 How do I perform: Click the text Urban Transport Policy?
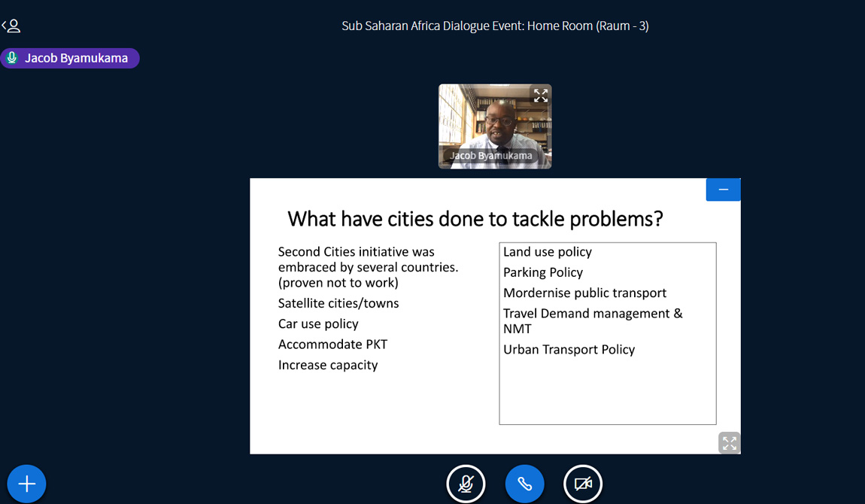569,350
